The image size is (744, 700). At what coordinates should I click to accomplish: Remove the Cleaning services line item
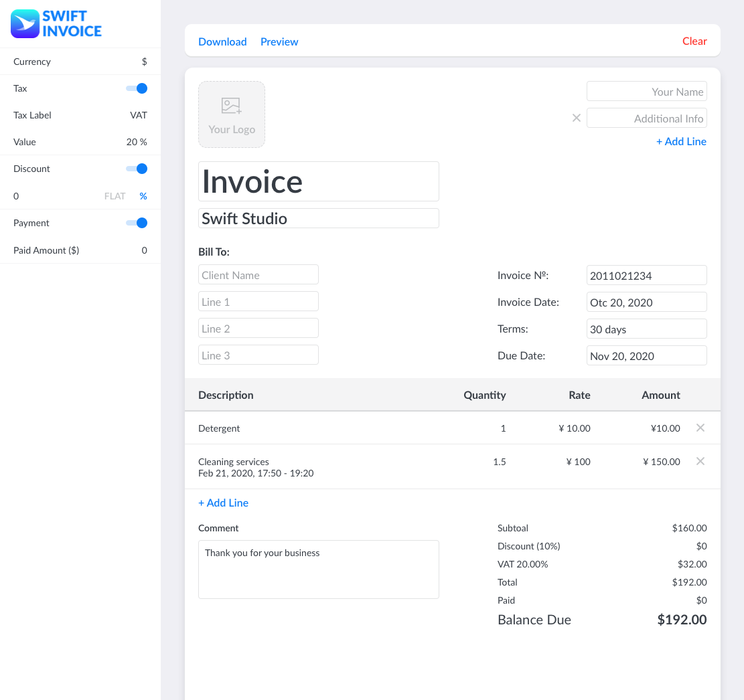pos(700,461)
